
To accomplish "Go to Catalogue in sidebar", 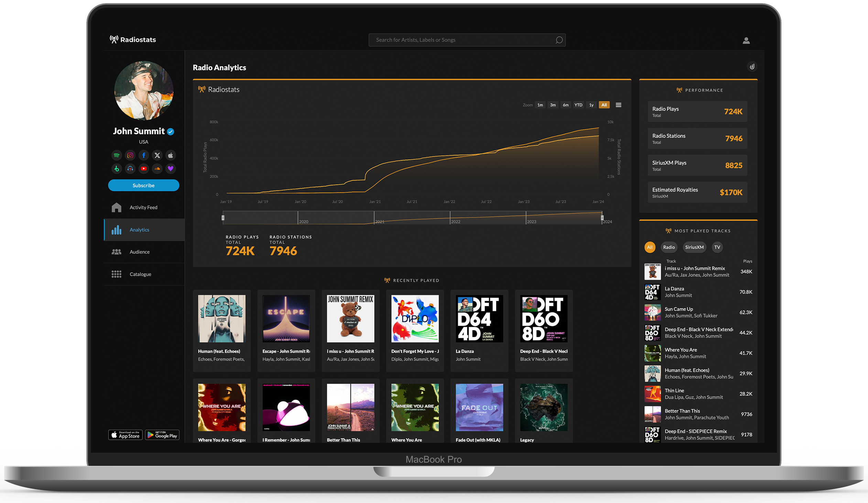I will tap(140, 274).
